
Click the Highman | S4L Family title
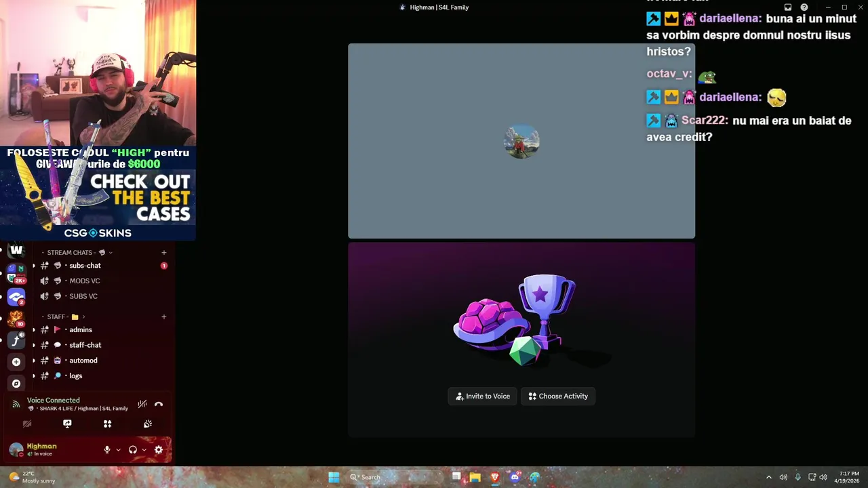(x=439, y=7)
